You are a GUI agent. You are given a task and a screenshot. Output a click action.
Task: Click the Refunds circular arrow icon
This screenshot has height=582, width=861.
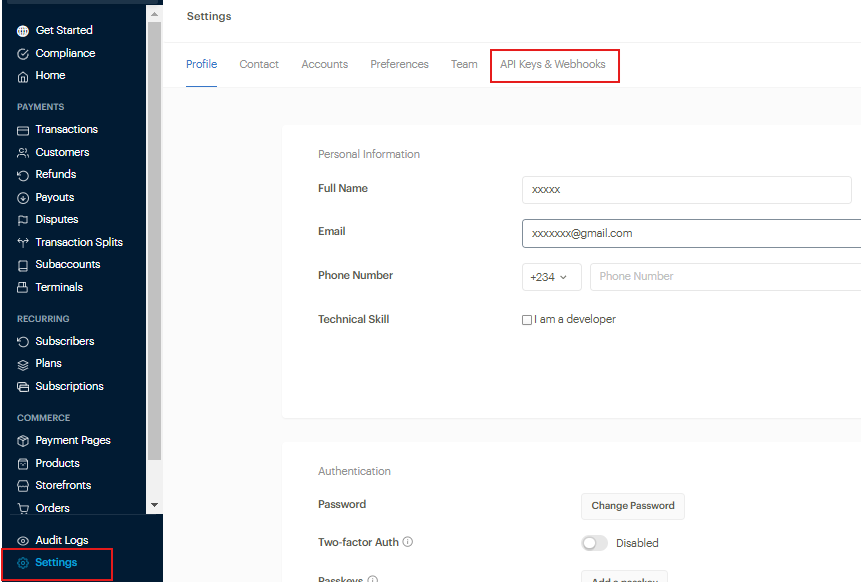[x=23, y=175]
